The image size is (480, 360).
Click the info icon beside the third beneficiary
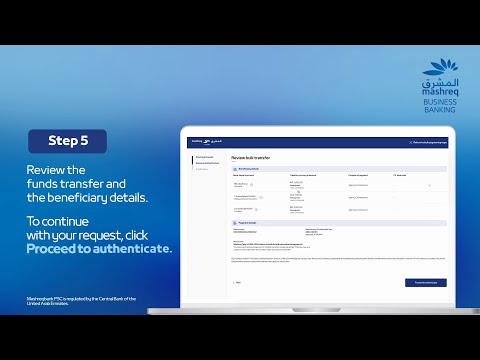(x=256, y=210)
